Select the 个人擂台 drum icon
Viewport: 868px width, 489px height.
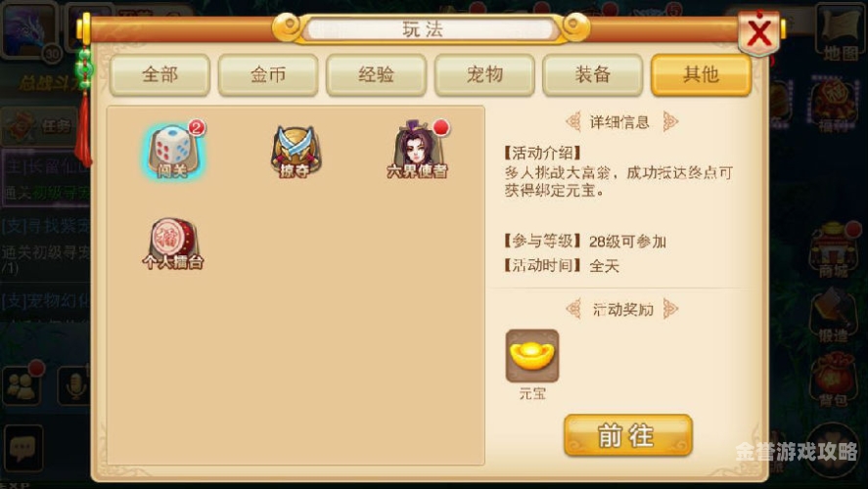pyautogui.click(x=172, y=244)
